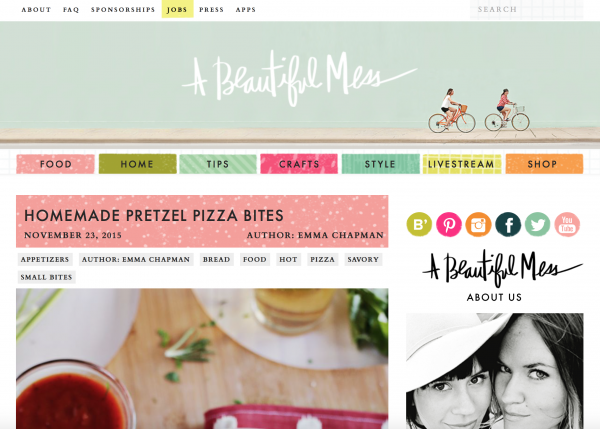Go to the Sponsorships page
This screenshot has width=600, height=429.
(123, 9)
